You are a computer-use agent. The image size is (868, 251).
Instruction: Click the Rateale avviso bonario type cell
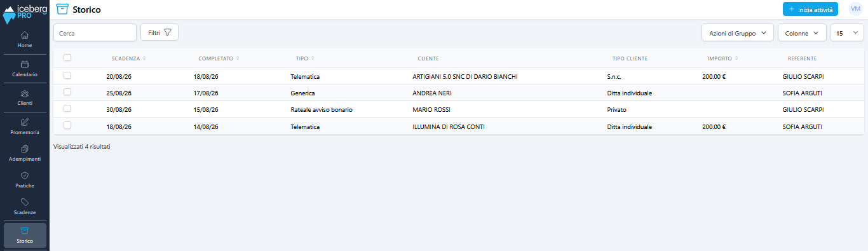tap(322, 109)
